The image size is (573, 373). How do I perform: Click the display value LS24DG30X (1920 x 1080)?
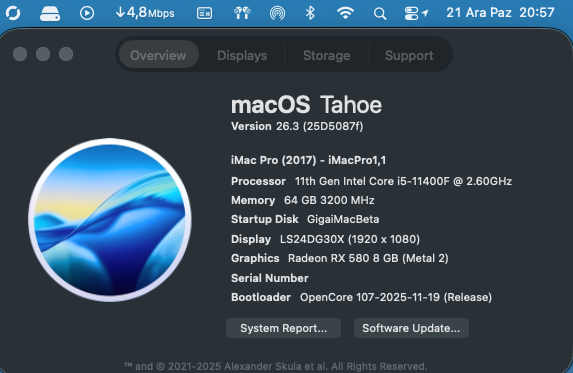[x=350, y=239]
